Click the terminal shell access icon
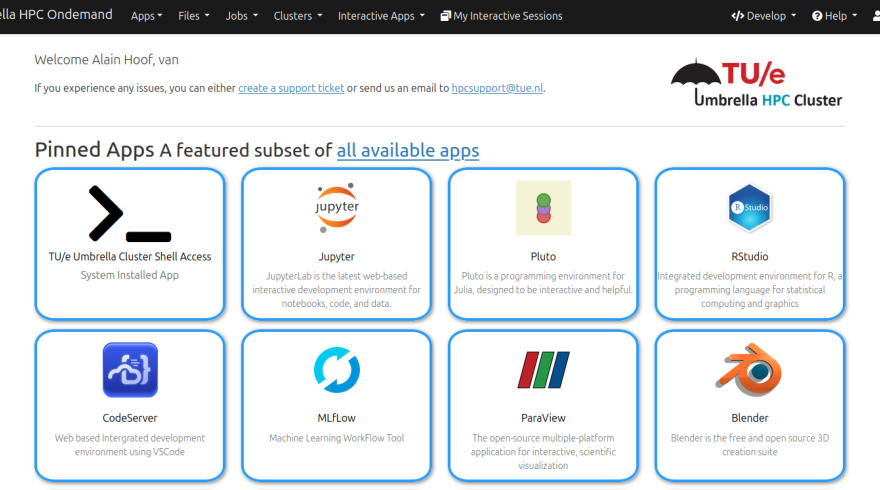This screenshot has height=490, width=880. click(x=130, y=213)
